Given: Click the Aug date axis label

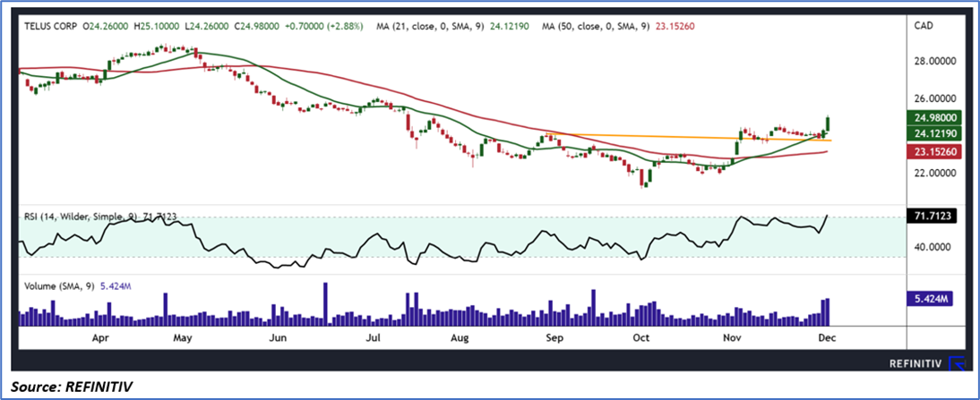Looking at the screenshot, I should click(460, 337).
